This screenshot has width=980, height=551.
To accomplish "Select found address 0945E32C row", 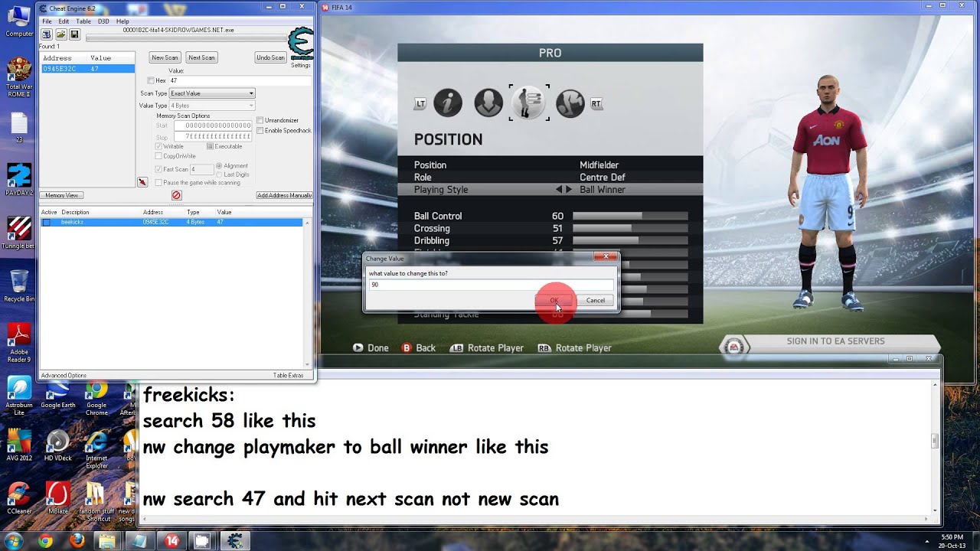I will (x=87, y=69).
